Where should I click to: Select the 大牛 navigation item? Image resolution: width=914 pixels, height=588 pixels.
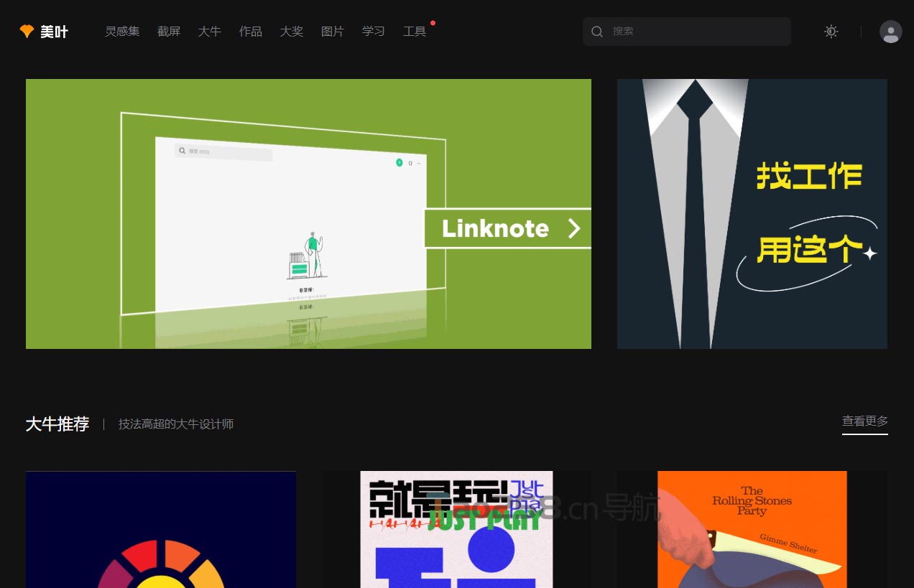tap(210, 32)
